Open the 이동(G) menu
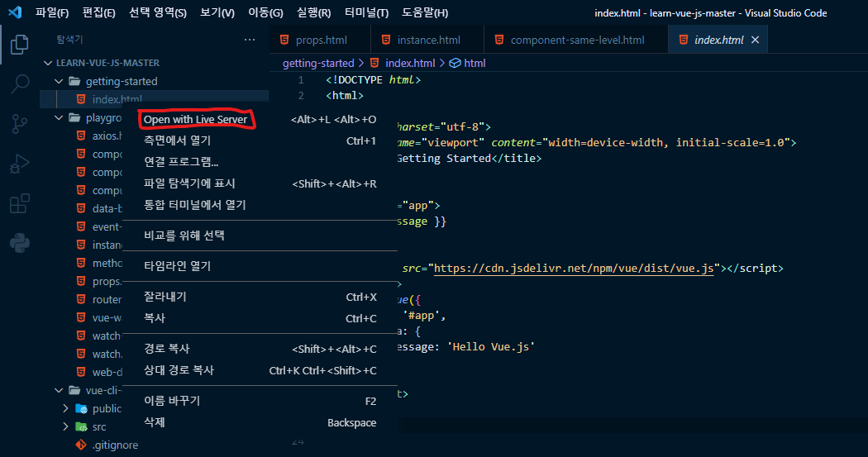 pyautogui.click(x=265, y=12)
